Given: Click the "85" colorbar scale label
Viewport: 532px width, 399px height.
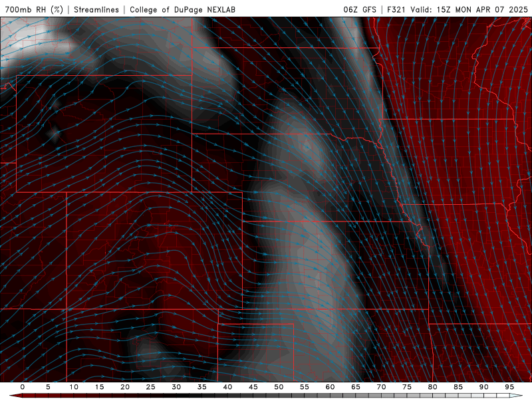Looking at the screenshot, I should click(x=458, y=387).
